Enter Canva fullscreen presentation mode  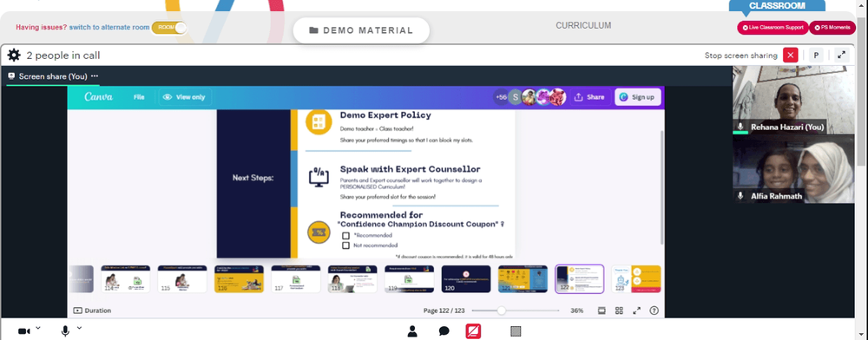(636, 311)
